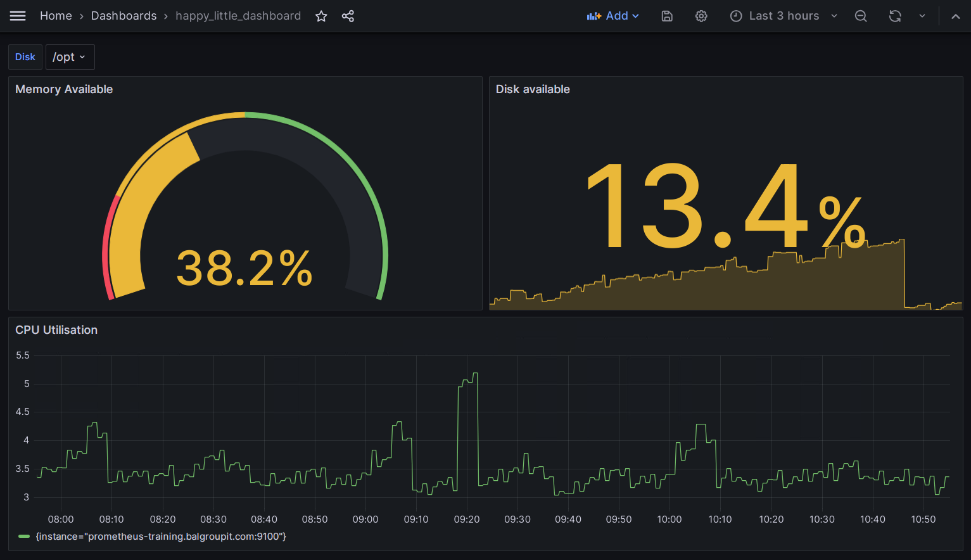Select happy_little_dashboard in the breadcrumb
Screen dimensions: 971x560
pyautogui.click(x=238, y=16)
